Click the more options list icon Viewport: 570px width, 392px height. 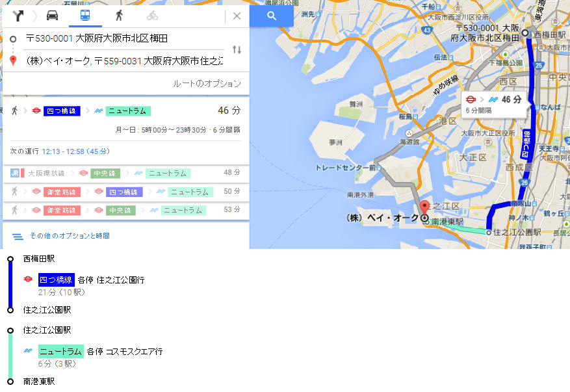coord(18,237)
